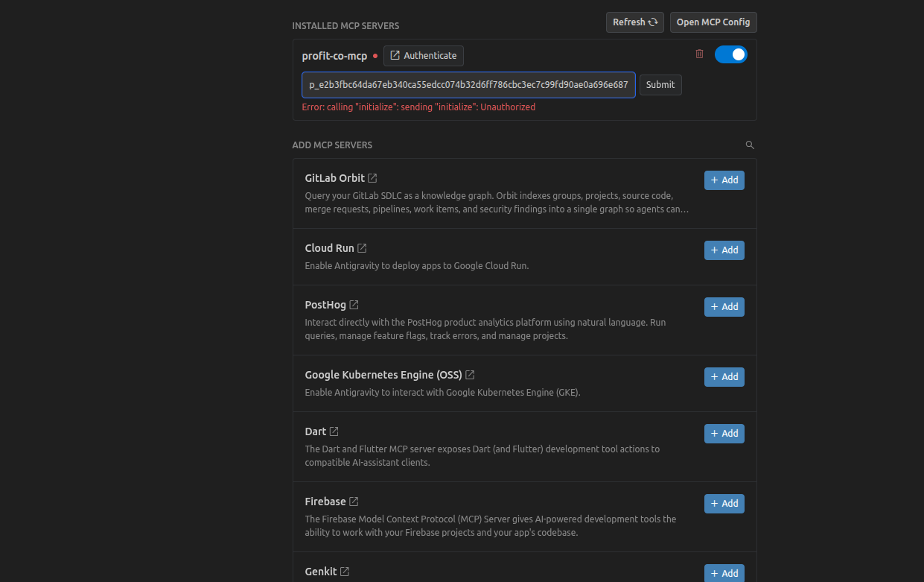Viewport: 924px width, 582px height.
Task: Open Cloud Run external link icon
Action: click(362, 248)
